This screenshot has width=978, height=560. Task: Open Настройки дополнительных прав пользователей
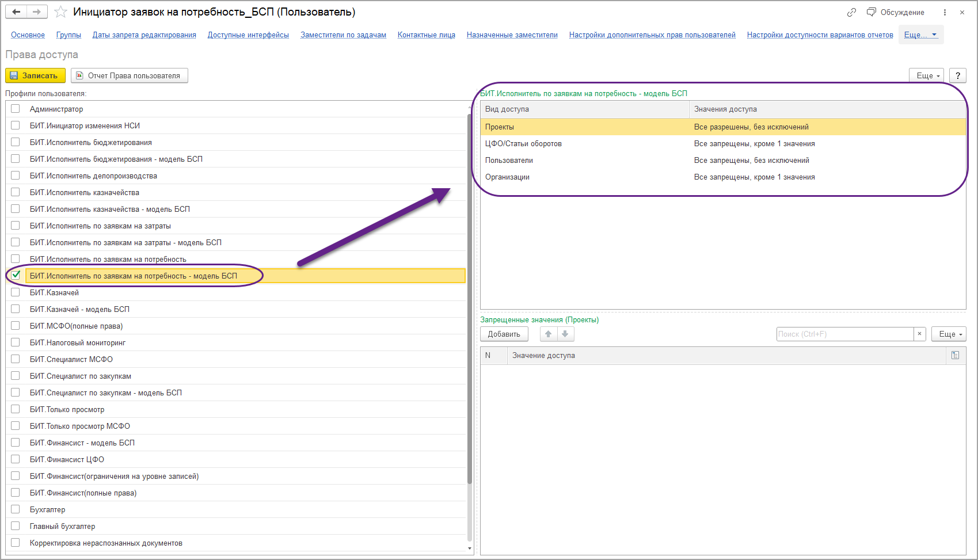[x=652, y=35]
